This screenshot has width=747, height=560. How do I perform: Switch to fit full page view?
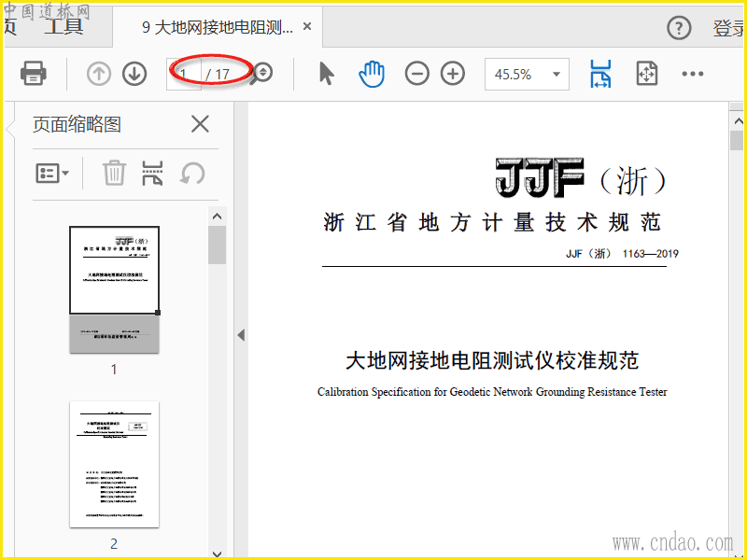click(x=647, y=74)
